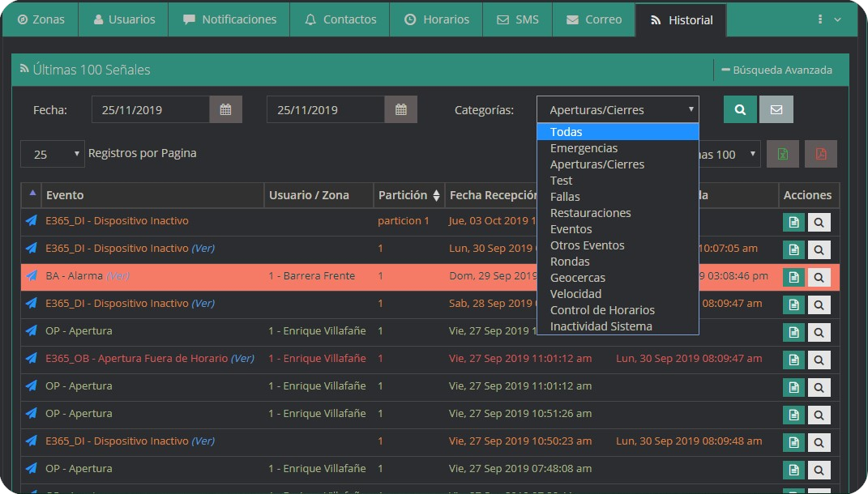Select Emergencias from the category list

[x=584, y=148]
